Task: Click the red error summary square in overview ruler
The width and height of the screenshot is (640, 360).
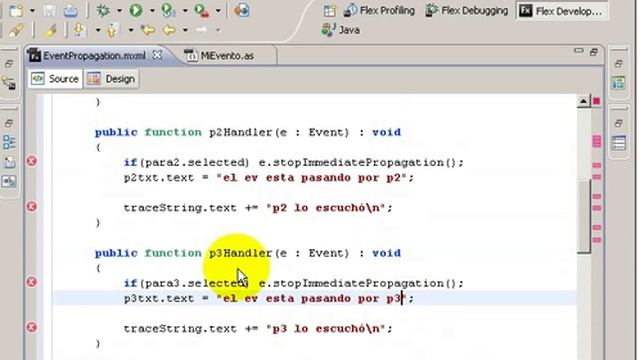Action: point(597,101)
